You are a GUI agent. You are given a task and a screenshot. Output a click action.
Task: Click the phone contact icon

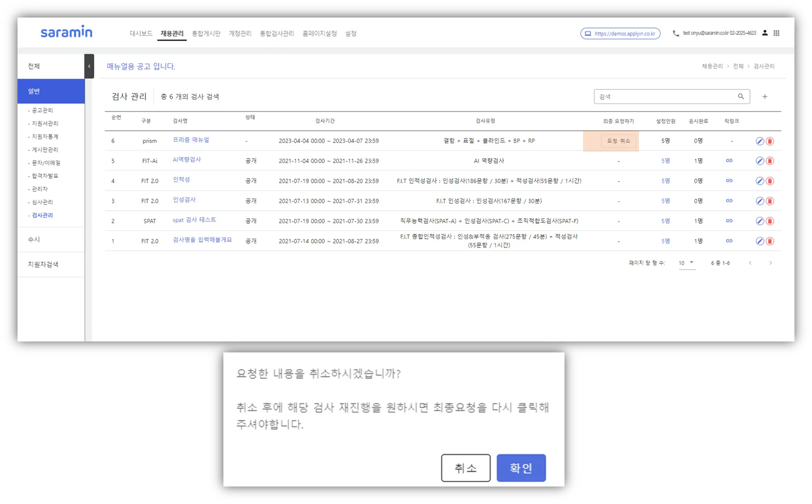676,33
